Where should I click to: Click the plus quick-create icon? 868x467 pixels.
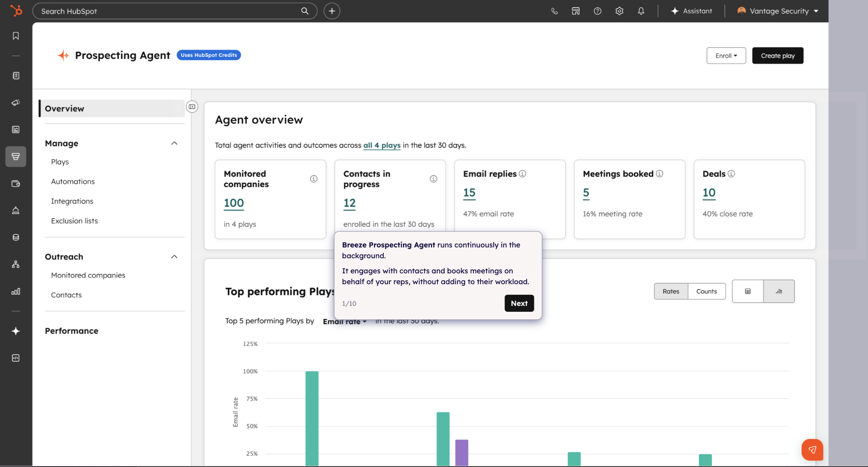point(332,11)
